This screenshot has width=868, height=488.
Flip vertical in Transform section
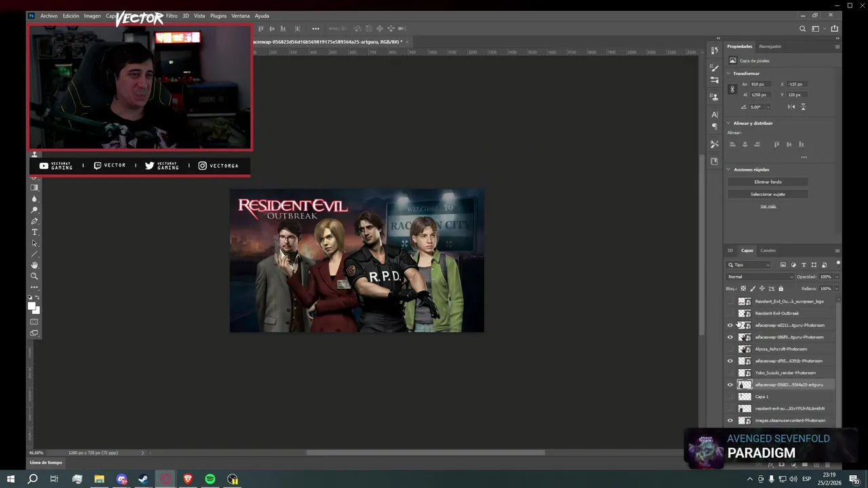click(x=804, y=107)
